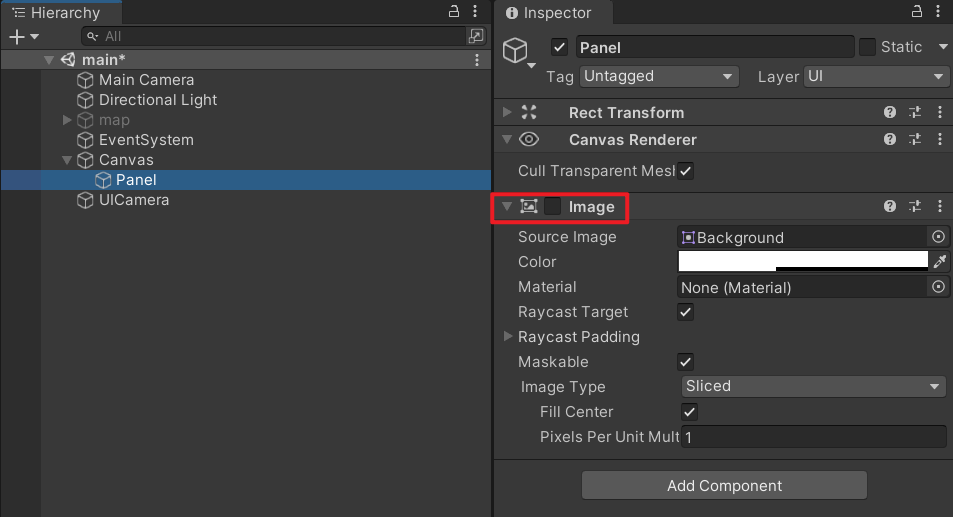Expand the Raycast Padding foldout
953x517 pixels.
(x=507, y=336)
